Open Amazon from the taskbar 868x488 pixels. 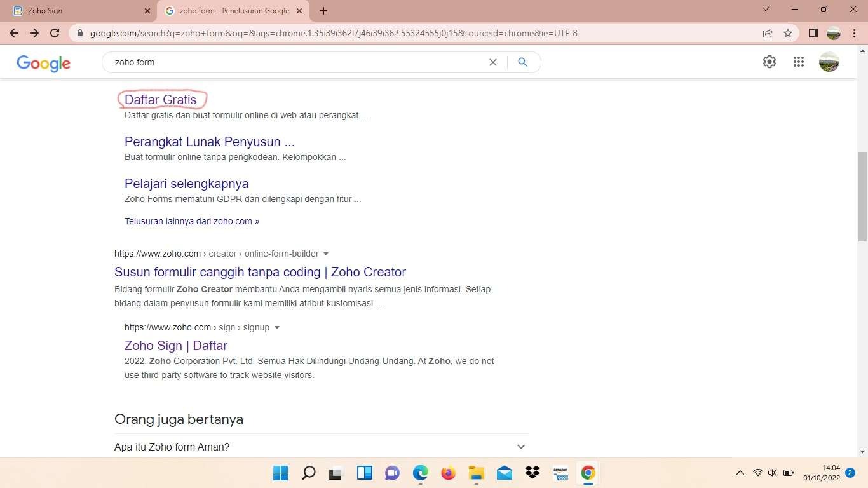(x=560, y=473)
